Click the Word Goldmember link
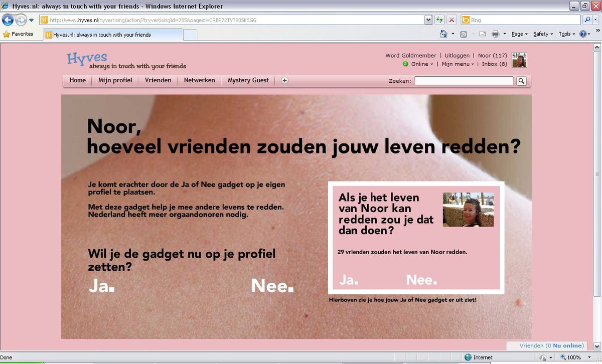The width and height of the screenshot is (602, 364). coord(411,56)
